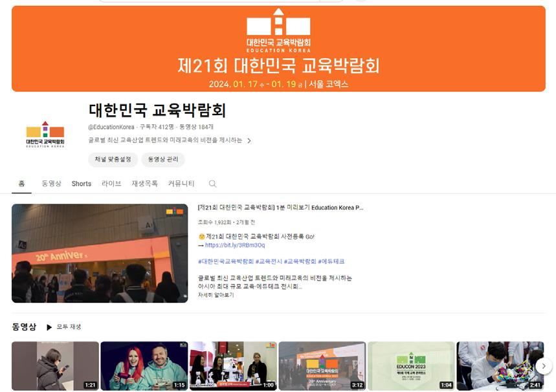
Task: Open featured video title 제21회 대한민국 교육박람회 1분 미리보기
Action: (280, 208)
